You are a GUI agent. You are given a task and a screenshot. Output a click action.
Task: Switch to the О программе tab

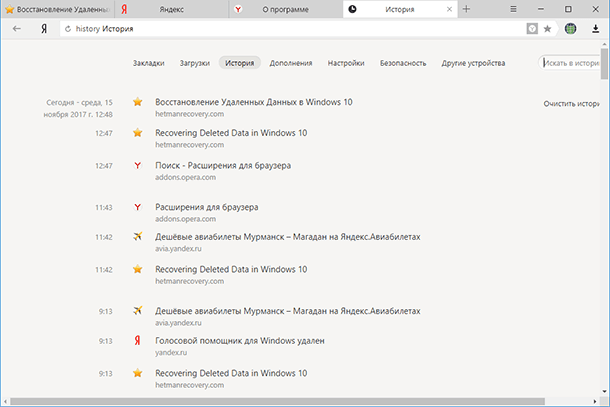click(286, 9)
